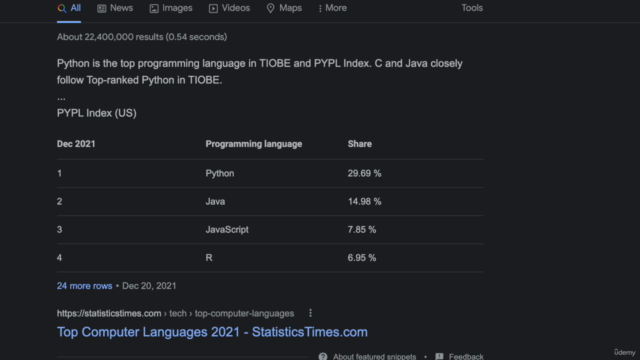Click the newspaper icon beside News

coord(102,9)
